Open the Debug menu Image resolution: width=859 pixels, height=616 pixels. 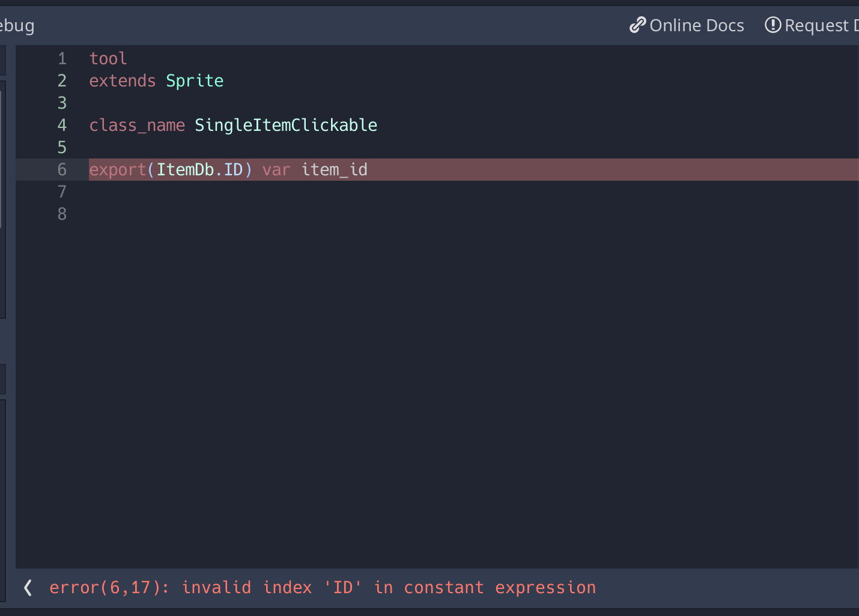tap(16, 25)
